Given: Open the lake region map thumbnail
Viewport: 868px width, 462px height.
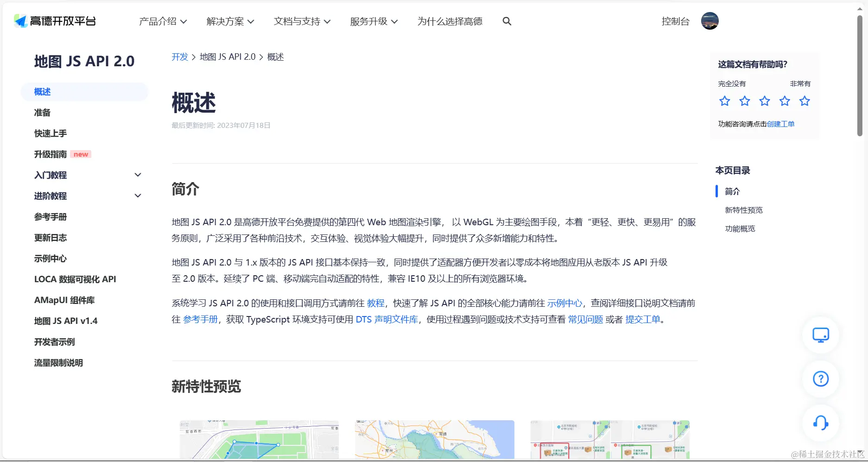Looking at the screenshot, I should coord(435,439).
